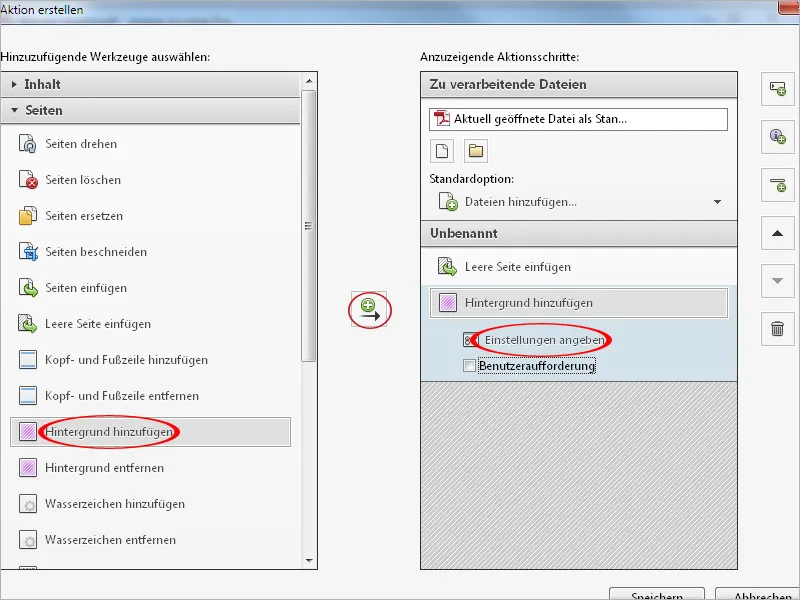Screen dimensions: 800x600
Task: Open the Standardoption dropdown arrow
Action: (x=717, y=202)
